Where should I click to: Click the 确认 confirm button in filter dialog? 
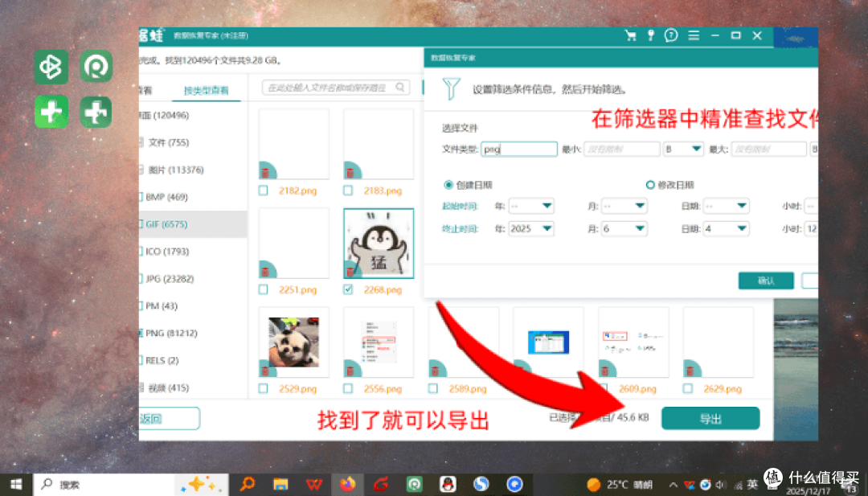click(x=766, y=281)
